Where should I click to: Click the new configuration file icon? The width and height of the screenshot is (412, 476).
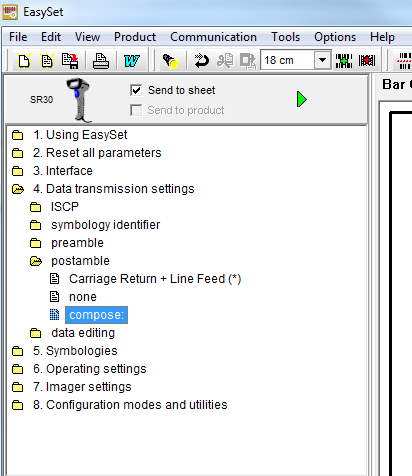(24, 61)
